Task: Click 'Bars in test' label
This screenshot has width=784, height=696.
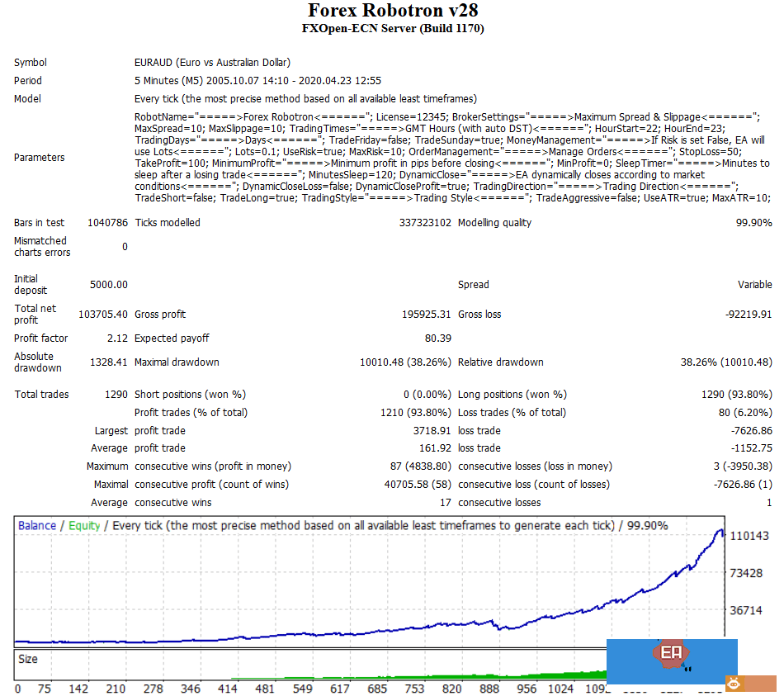Action: 40,223
